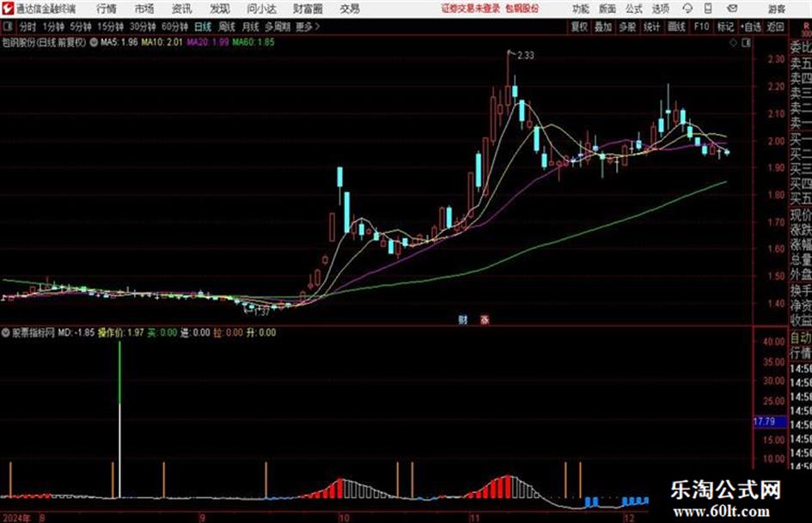Viewport: 812px width, 523px height.
Task: Select the 日线 daily period tab
Action: pos(203,27)
